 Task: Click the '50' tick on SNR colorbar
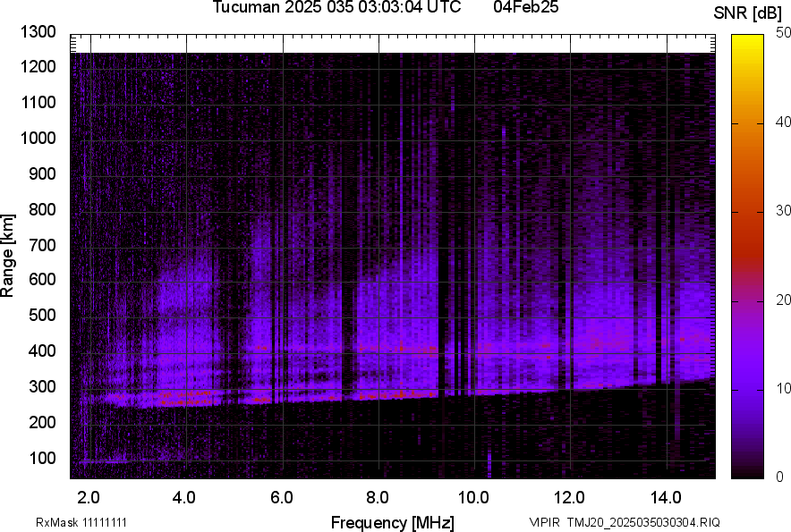click(x=784, y=33)
